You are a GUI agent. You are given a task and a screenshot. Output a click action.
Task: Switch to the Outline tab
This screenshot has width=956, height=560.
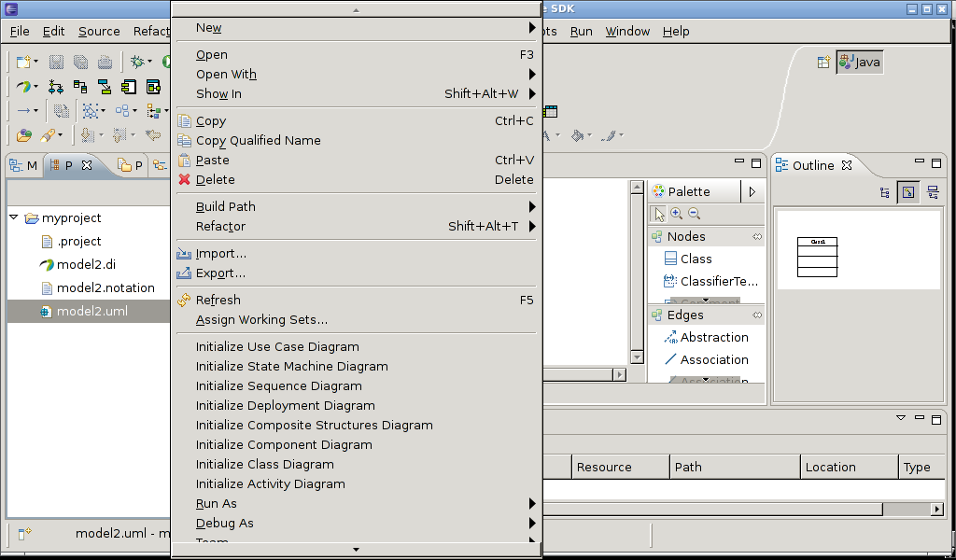point(813,166)
